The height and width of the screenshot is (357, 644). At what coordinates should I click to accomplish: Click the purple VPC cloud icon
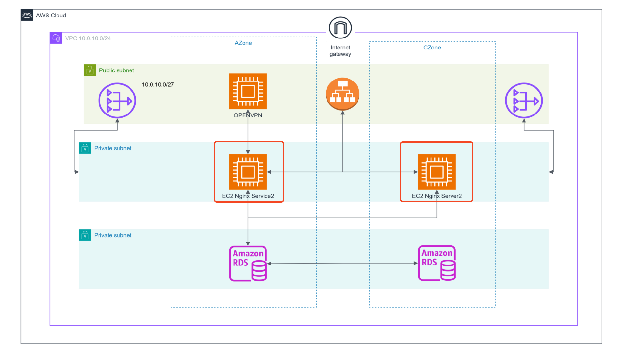click(x=56, y=38)
